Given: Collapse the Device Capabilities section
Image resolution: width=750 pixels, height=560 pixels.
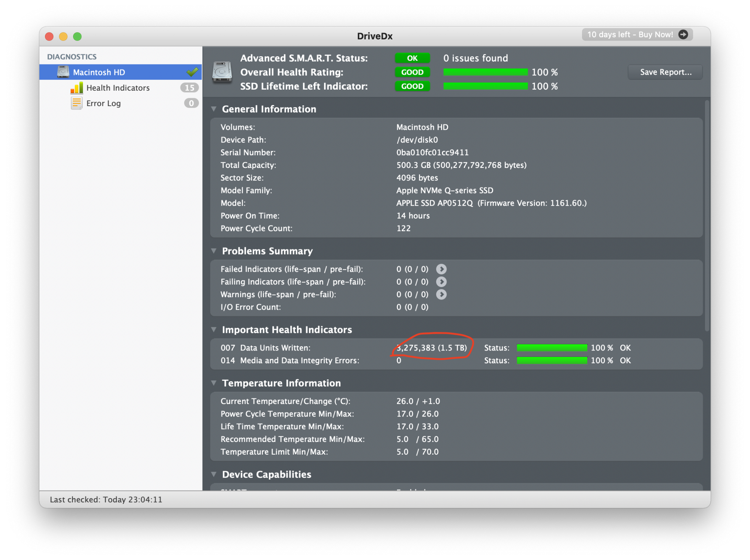Looking at the screenshot, I should coord(214,474).
